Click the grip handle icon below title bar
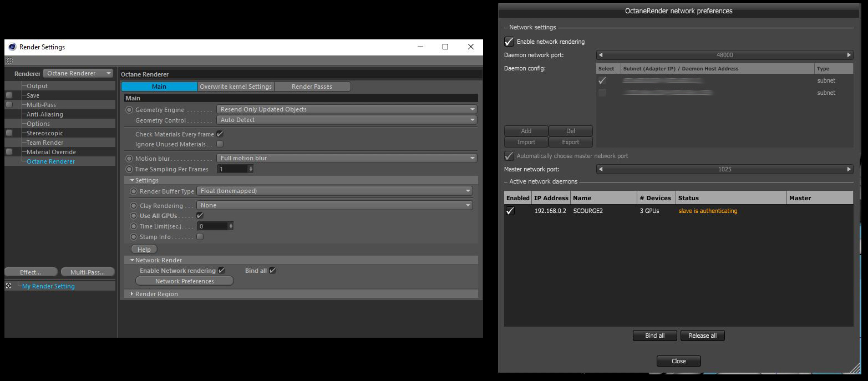The height and width of the screenshot is (381, 868). (9, 61)
